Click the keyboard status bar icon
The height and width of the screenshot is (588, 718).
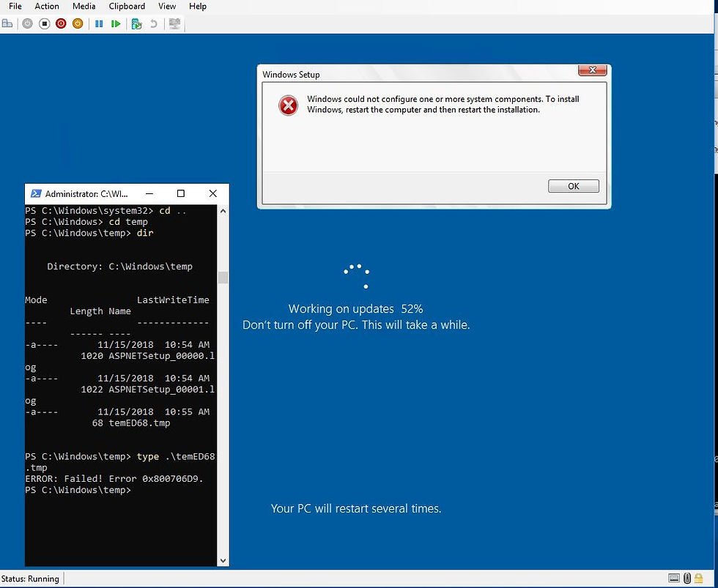tap(673, 578)
